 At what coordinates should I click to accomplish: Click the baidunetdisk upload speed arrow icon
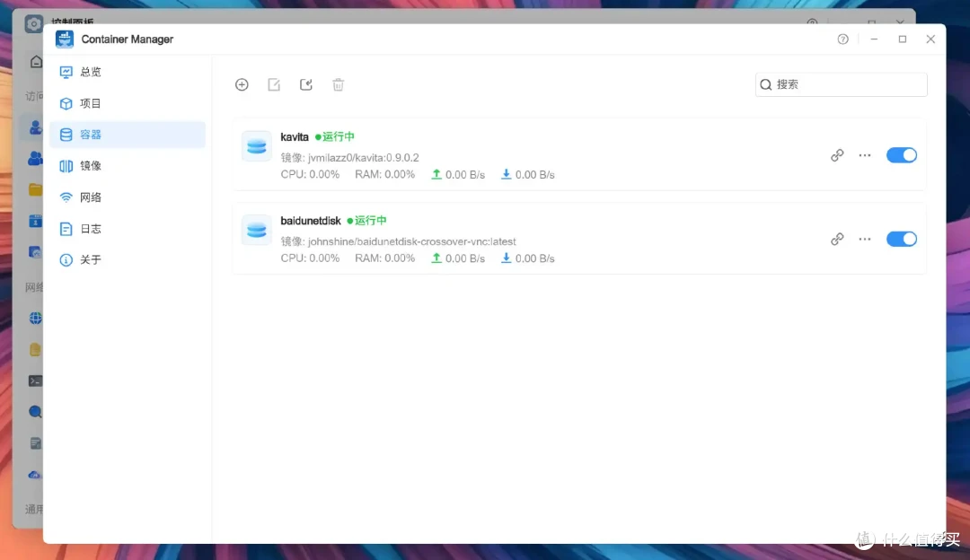(436, 258)
